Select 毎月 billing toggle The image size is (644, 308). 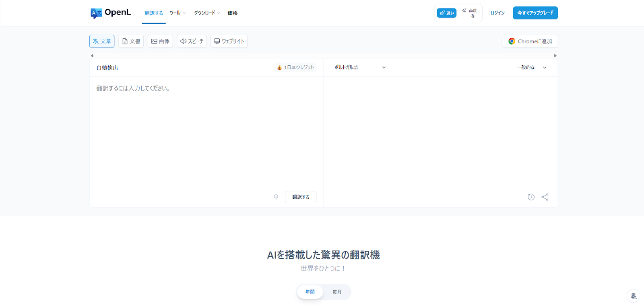click(x=337, y=292)
